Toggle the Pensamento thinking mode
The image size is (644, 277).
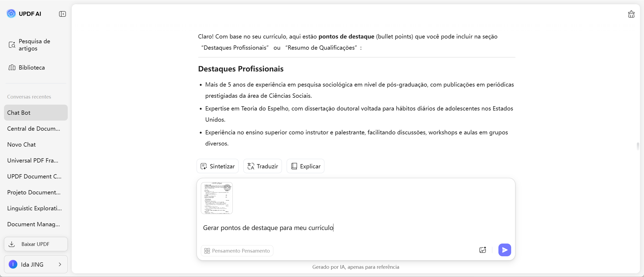tap(237, 251)
